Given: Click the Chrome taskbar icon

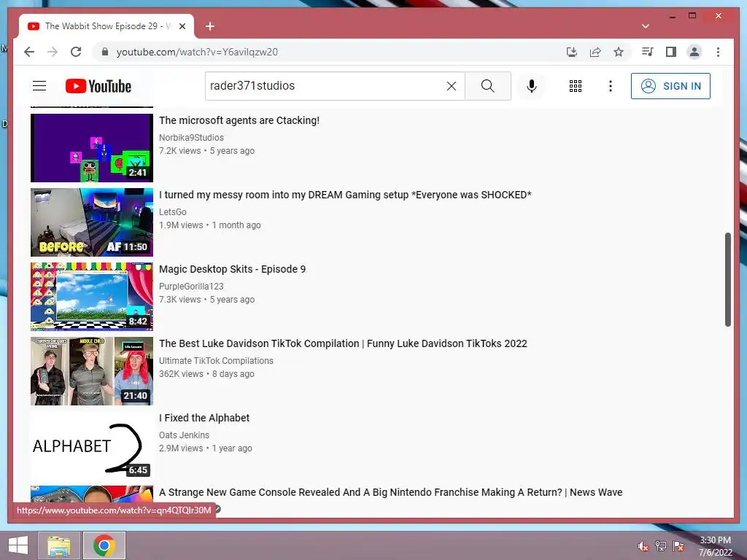Looking at the screenshot, I should point(104,545).
